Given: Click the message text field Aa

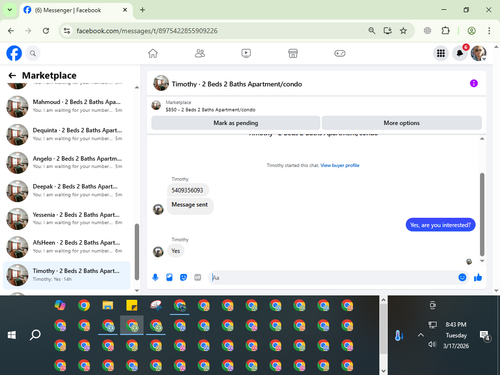Looking at the screenshot, I should click(x=333, y=278).
